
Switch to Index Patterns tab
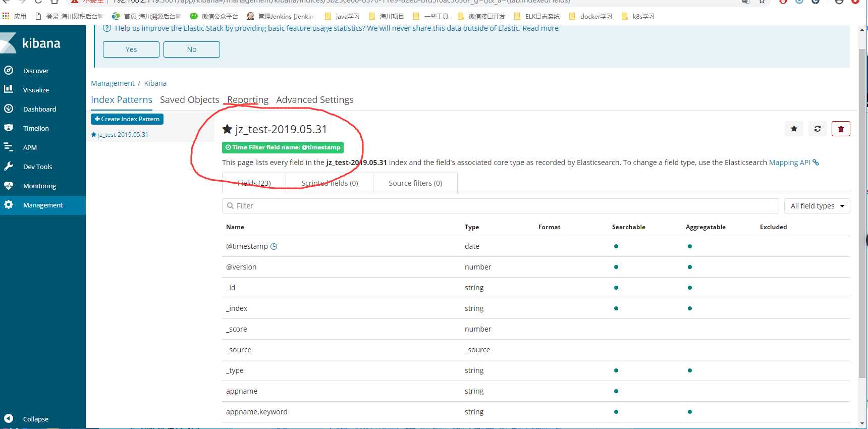pyautogui.click(x=122, y=100)
